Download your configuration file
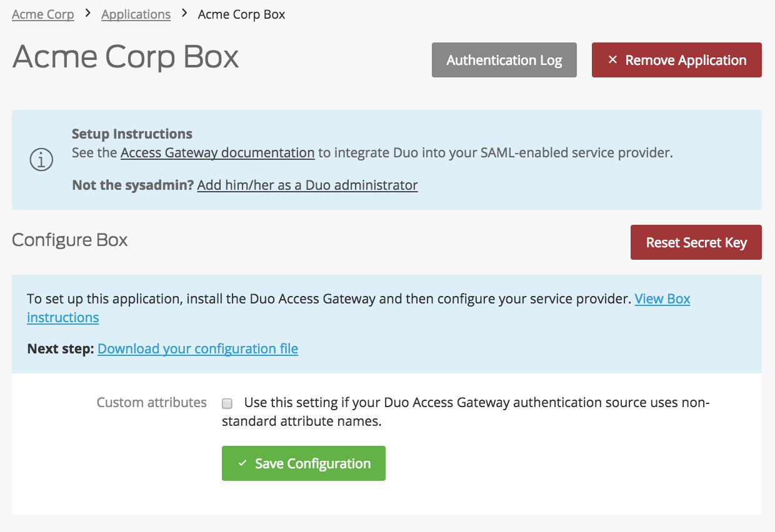This screenshot has height=532, width=775. tap(197, 348)
